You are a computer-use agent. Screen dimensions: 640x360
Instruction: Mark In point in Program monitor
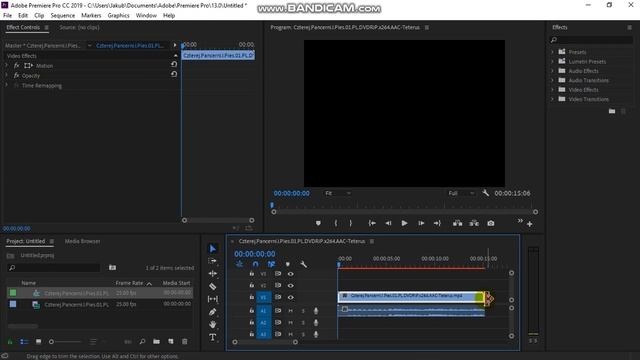(336, 223)
